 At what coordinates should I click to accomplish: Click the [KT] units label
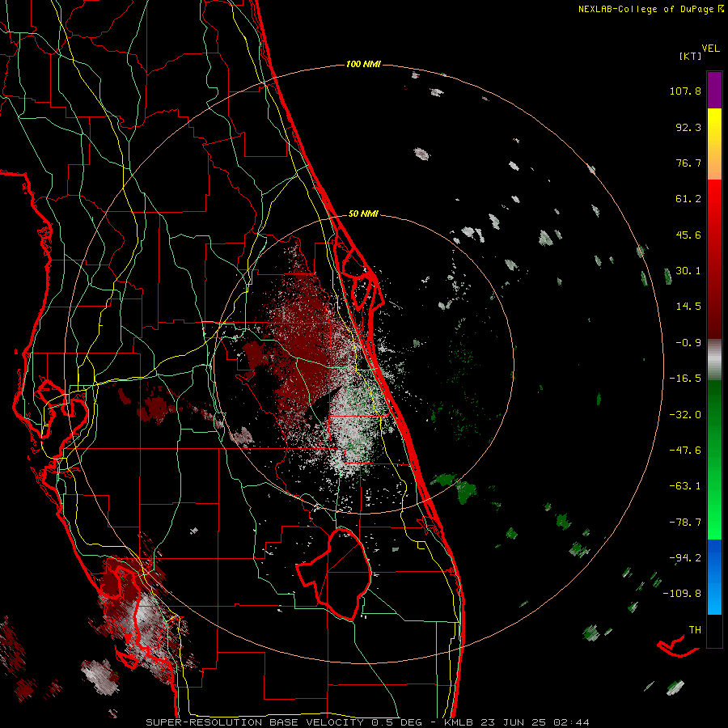click(x=691, y=56)
